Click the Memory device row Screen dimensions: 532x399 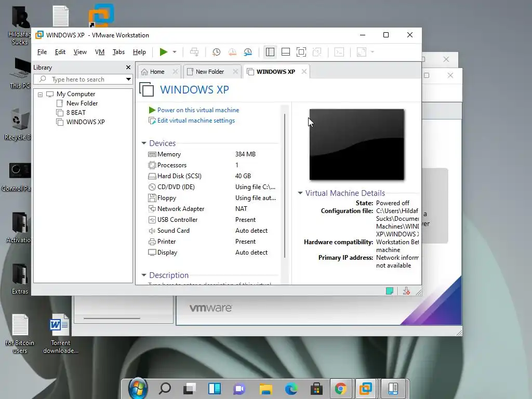pyautogui.click(x=212, y=154)
